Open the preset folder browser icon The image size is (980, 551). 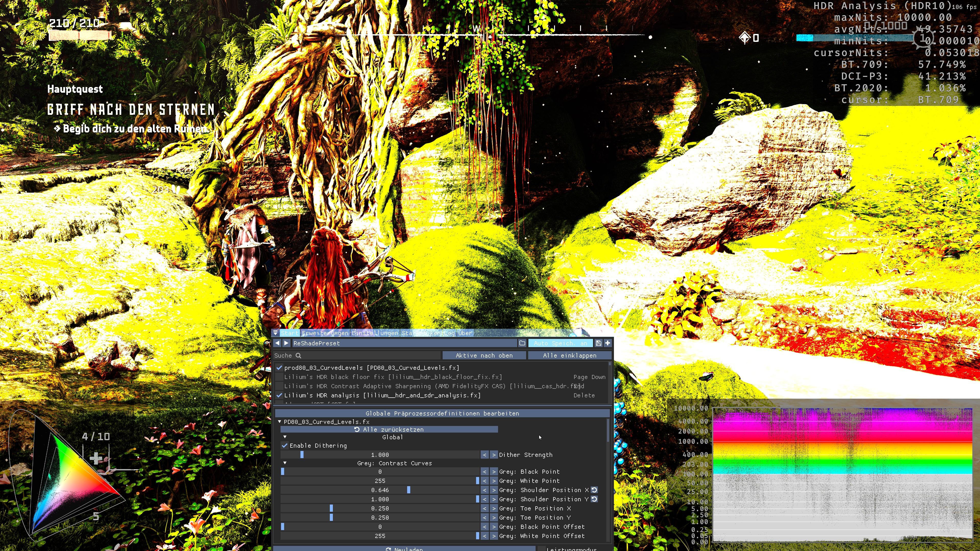522,343
